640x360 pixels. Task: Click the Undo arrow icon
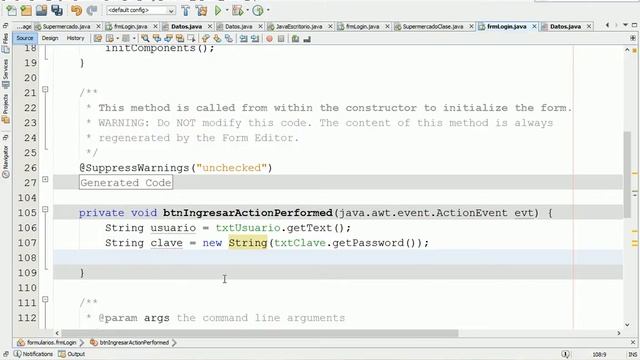[76, 10]
